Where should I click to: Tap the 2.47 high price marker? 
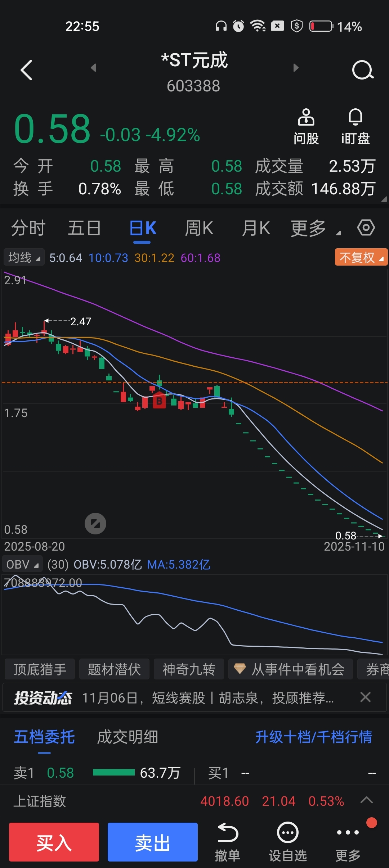(81, 321)
